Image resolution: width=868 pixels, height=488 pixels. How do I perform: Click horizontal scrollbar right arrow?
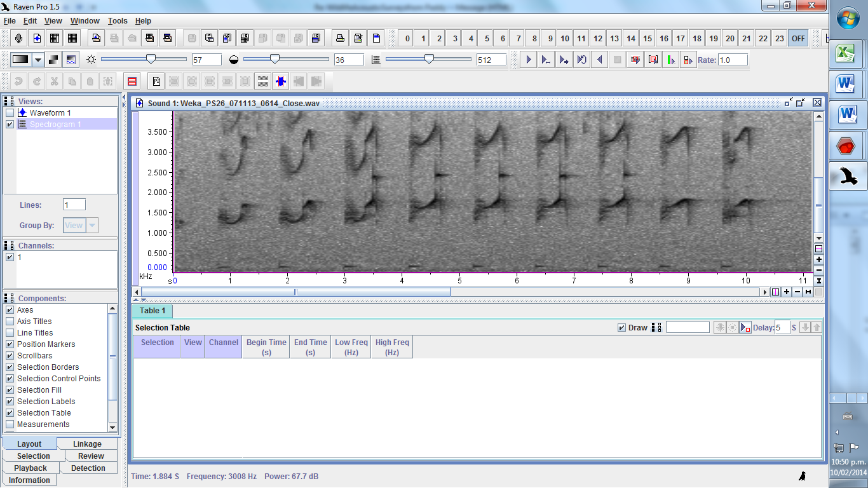click(765, 292)
